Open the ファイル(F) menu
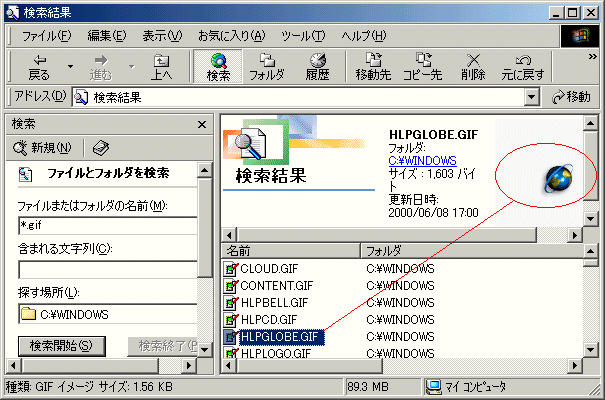Screen dimensions: 605x400 click(46, 36)
